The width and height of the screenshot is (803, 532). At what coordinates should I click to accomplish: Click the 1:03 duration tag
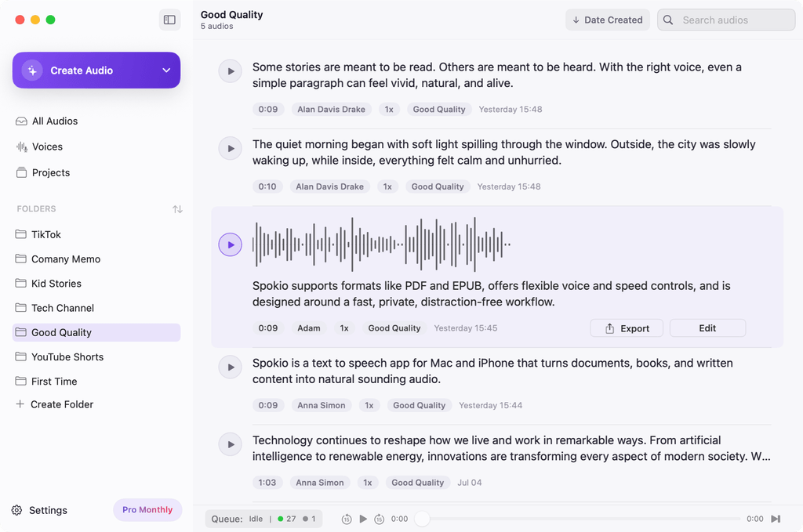(267, 483)
